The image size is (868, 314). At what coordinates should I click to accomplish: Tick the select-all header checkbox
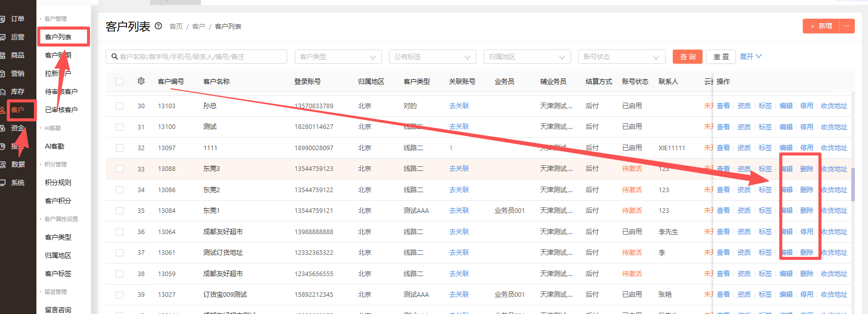click(x=119, y=81)
